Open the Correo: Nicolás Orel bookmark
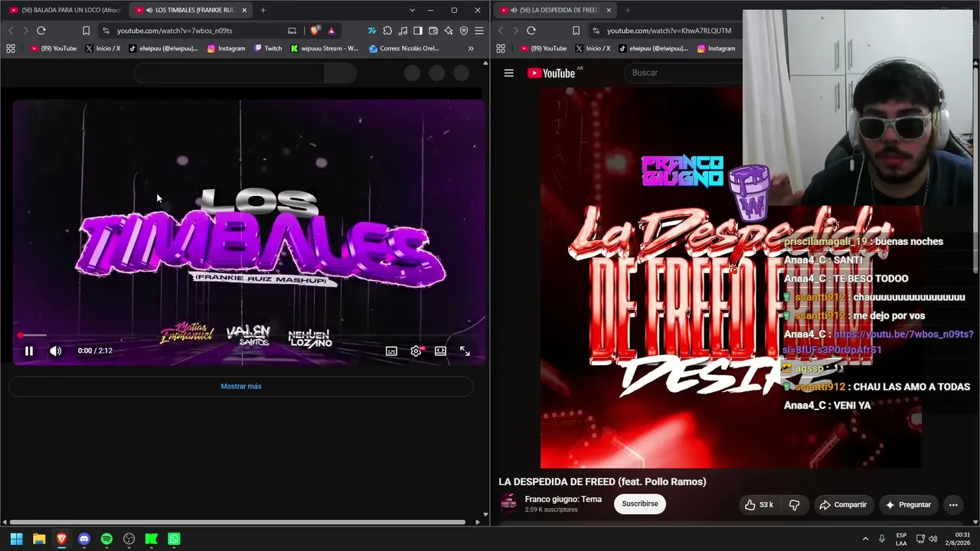Image resolution: width=980 pixels, height=551 pixels. (404, 48)
